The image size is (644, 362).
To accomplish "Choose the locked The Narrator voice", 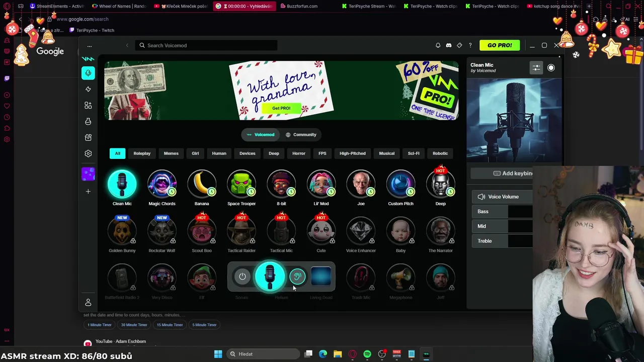I will pos(441,231).
